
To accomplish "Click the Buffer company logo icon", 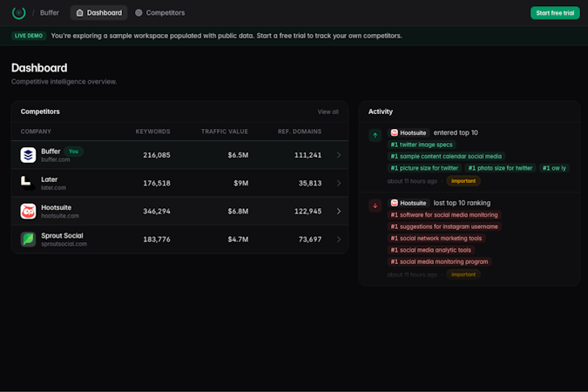I will (28, 155).
